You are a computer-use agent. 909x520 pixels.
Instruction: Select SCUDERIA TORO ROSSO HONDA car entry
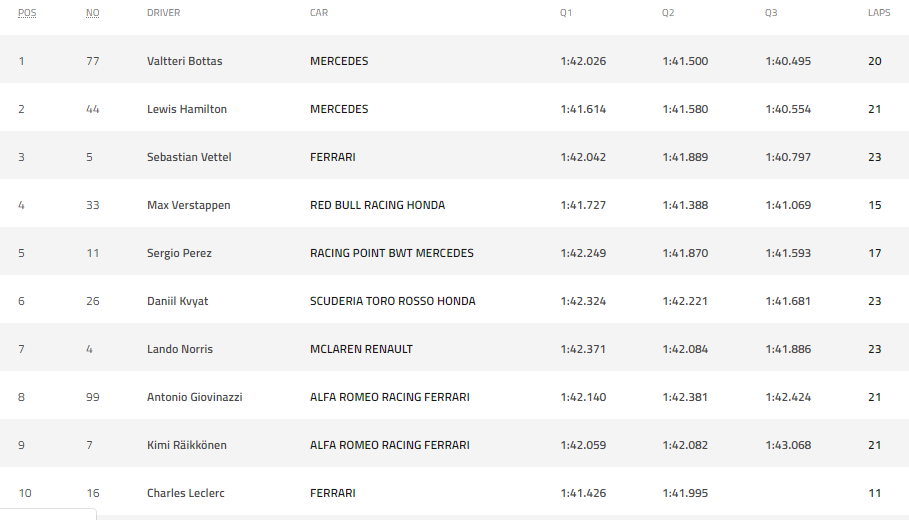point(393,301)
